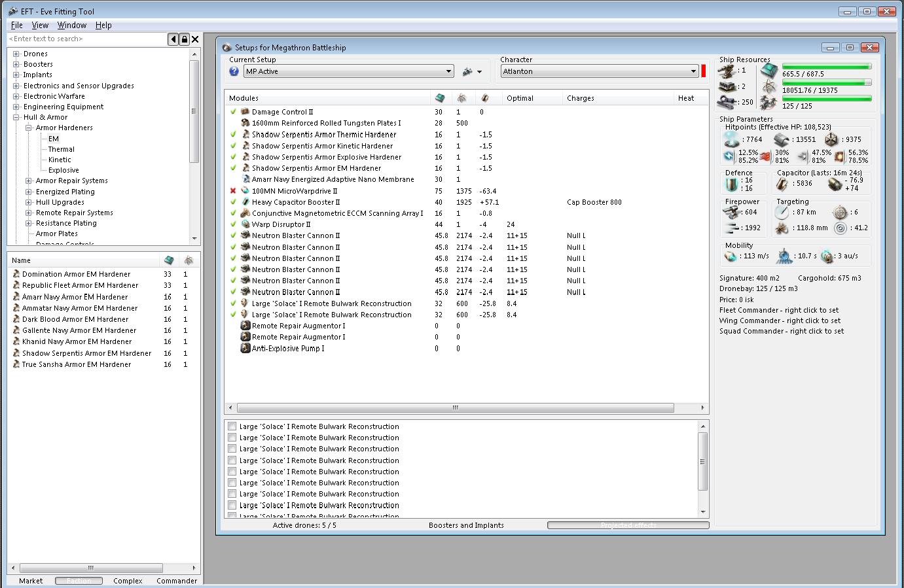904x588 pixels.
Task: Click the max velocity icon showing 113 m/s
Action: pyautogui.click(x=731, y=256)
